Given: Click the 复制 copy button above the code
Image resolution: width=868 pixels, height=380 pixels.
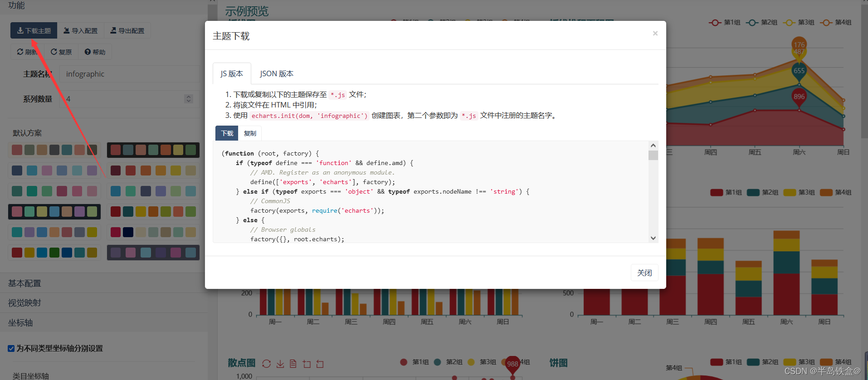Looking at the screenshot, I should point(250,133).
